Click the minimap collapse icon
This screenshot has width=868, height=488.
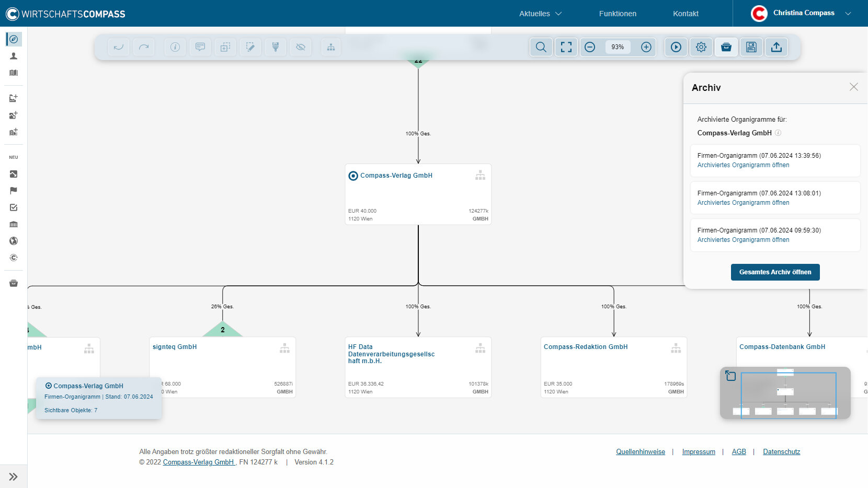pyautogui.click(x=730, y=376)
